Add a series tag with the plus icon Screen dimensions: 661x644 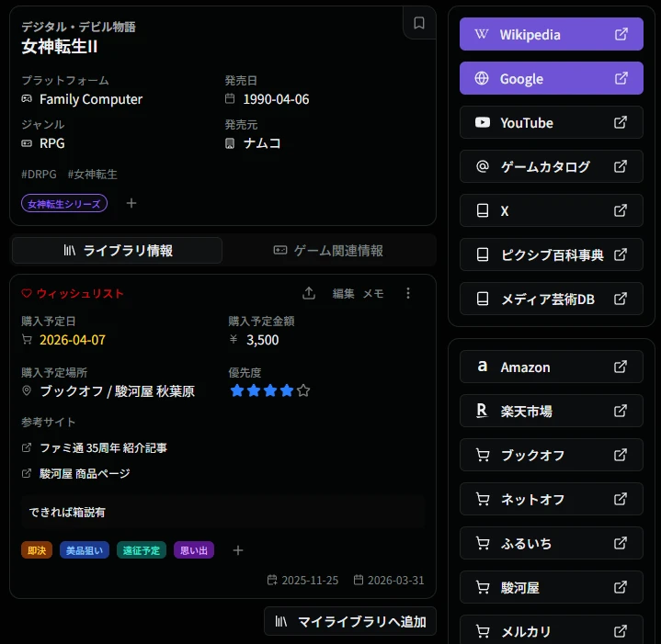pos(131,203)
